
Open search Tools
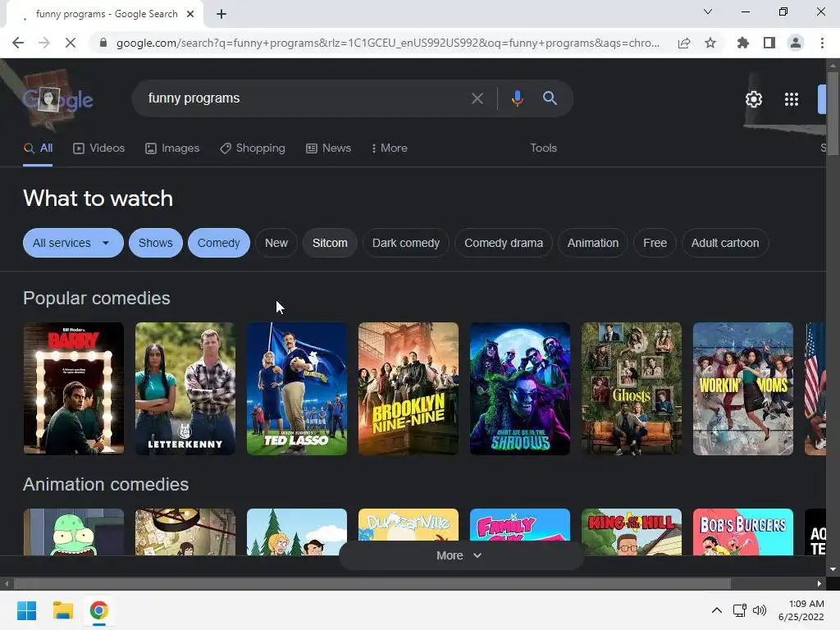(x=543, y=148)
